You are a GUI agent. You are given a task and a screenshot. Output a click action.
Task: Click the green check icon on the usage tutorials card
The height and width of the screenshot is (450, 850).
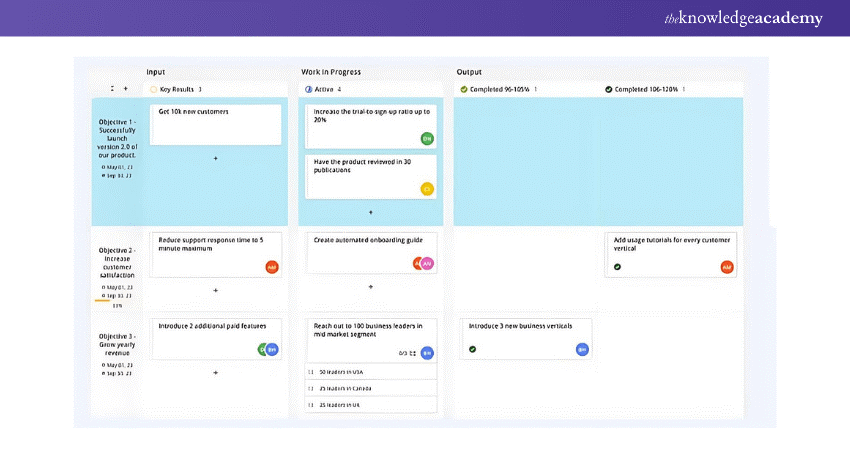[x=617, y=267]
